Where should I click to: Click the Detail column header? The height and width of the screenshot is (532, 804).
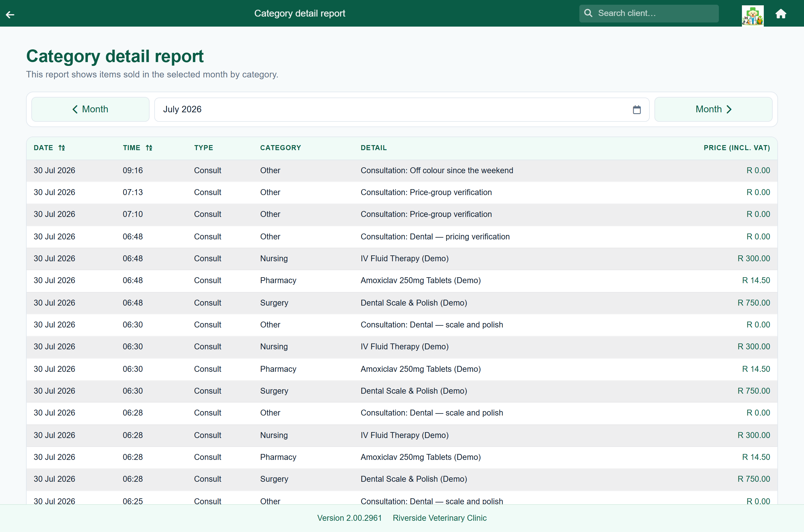click(374, 148)
